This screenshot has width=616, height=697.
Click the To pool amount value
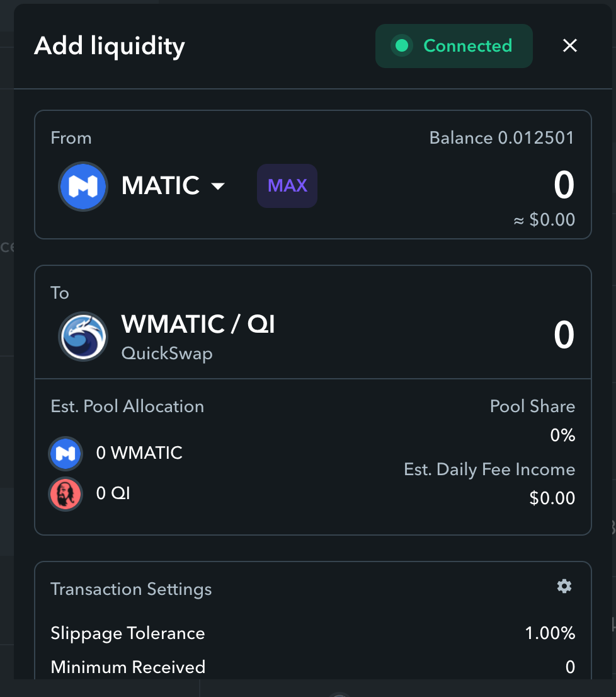pos(564,335)
